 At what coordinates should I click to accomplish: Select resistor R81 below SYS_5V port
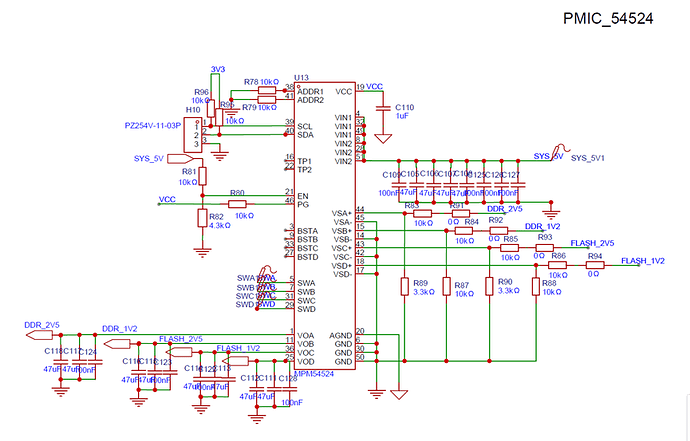(203, 175)
